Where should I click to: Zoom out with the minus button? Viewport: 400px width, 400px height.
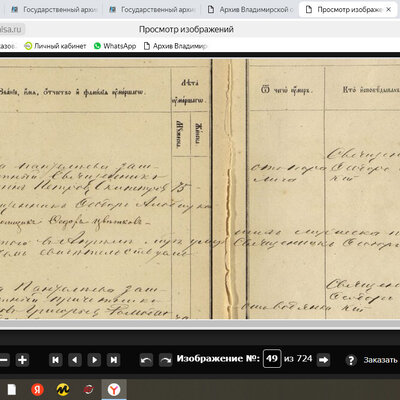(3, 360)
